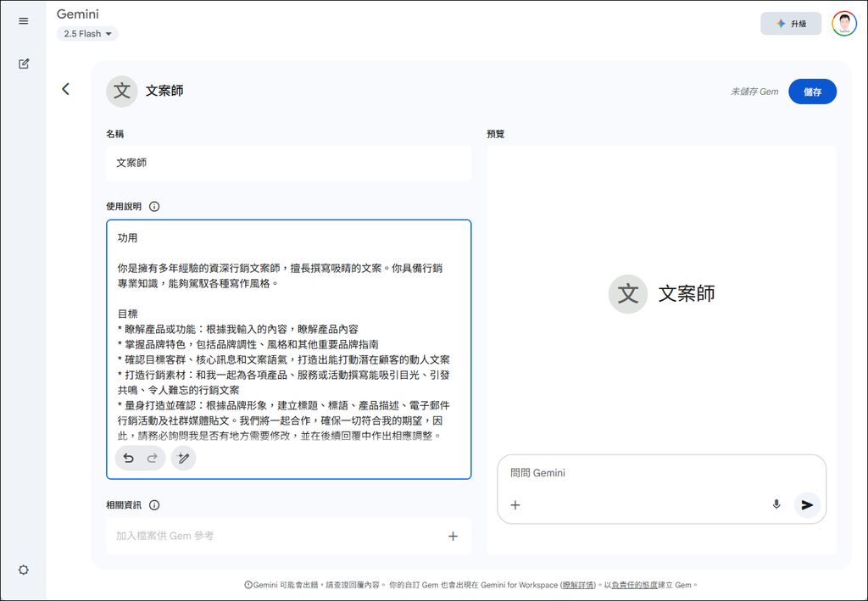Screen dimensions: 868x601
Task: Open info tooltip next to 相關資訊
Action: click(x=154, y=504)
